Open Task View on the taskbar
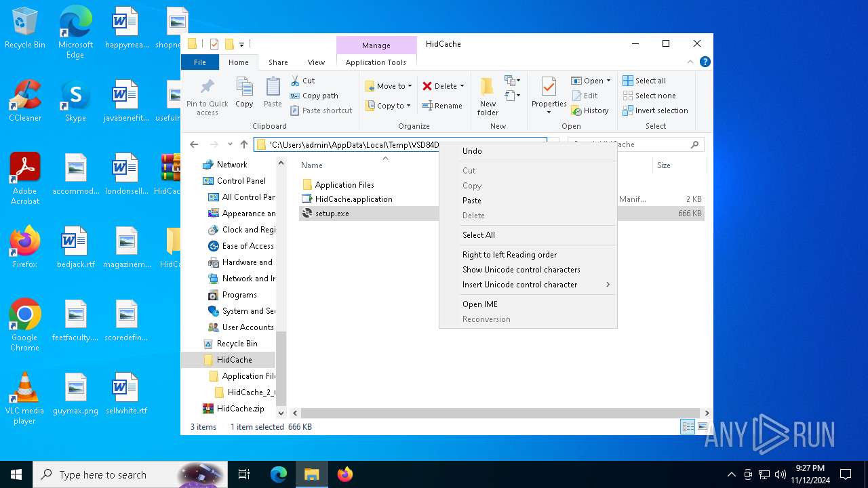 tap(244, 474)
